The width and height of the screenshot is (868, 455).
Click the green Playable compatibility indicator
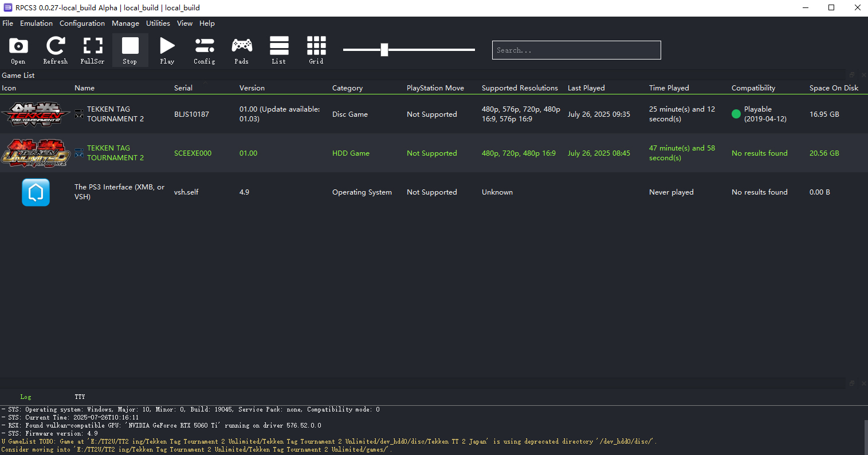click(x=736, y=114)
